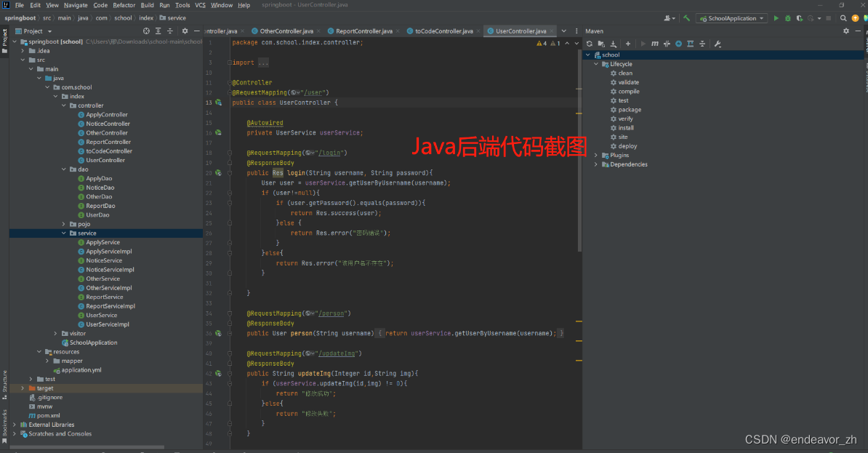Screen dimensions: 868x453
Task: Execute Maven goal with the m icon
Action: point(655,44)
